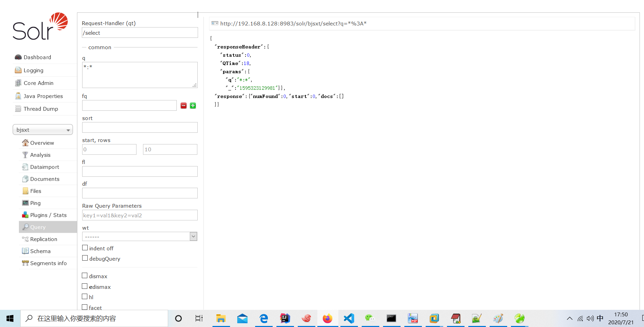644x327 pixels.
Task: Enable the edismax checkbox
Action: coord(85,286)
